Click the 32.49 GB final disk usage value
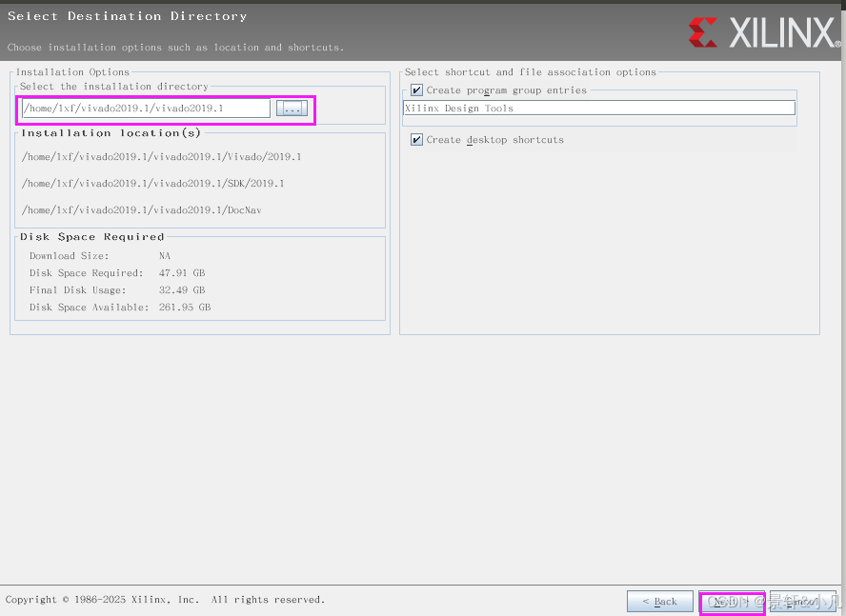846x616 pixels. [182, 290]
